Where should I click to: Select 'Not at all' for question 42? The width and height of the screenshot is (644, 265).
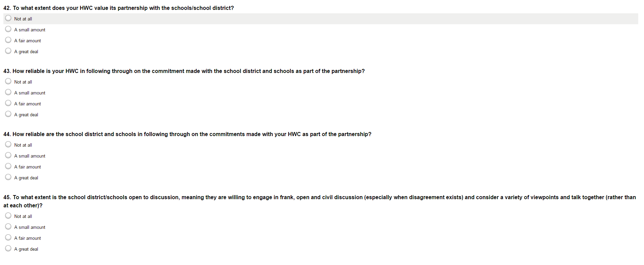[x=8, y=18]
